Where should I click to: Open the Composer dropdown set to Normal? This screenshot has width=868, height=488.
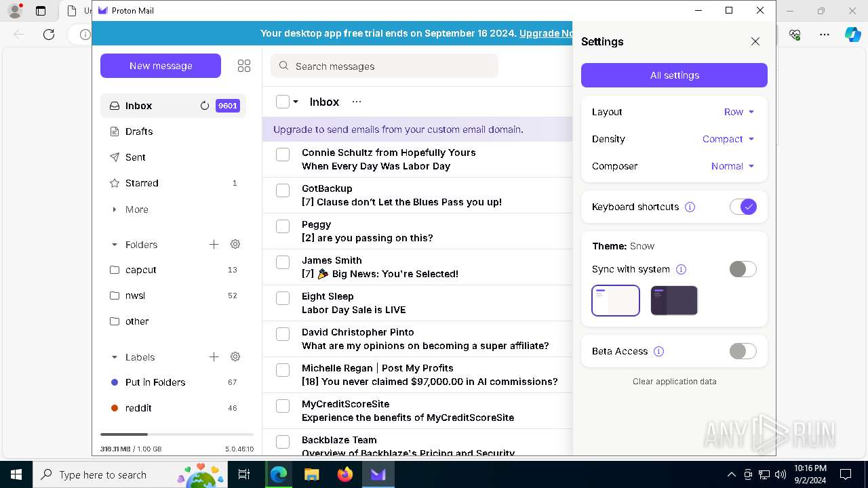click(732, 166)
